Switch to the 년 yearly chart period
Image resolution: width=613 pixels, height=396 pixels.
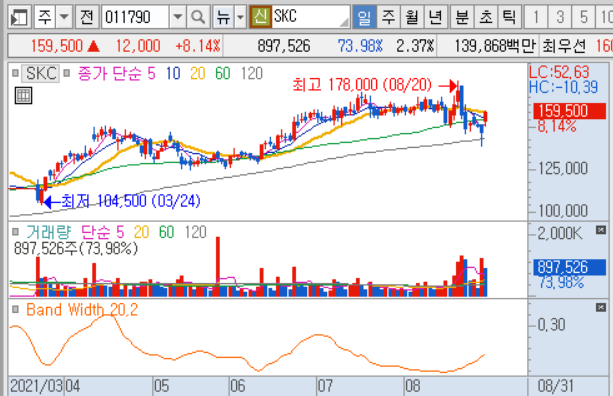[435, 17]
